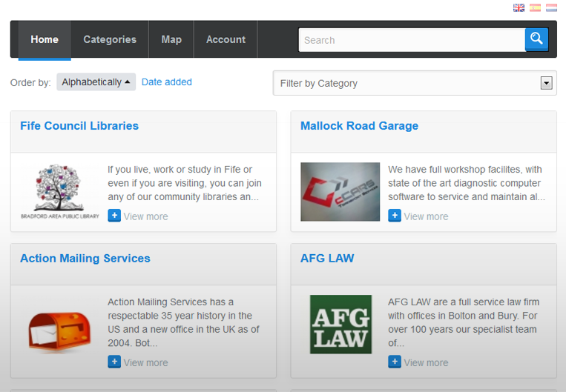Open the Account menu item

(x=226, y=39)
